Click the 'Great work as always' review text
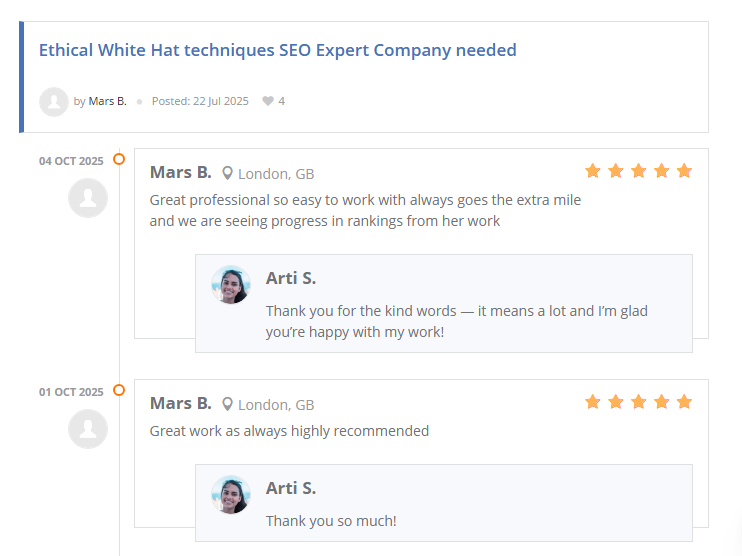This screenshot has height=556, width=742. tap(289, 431)
